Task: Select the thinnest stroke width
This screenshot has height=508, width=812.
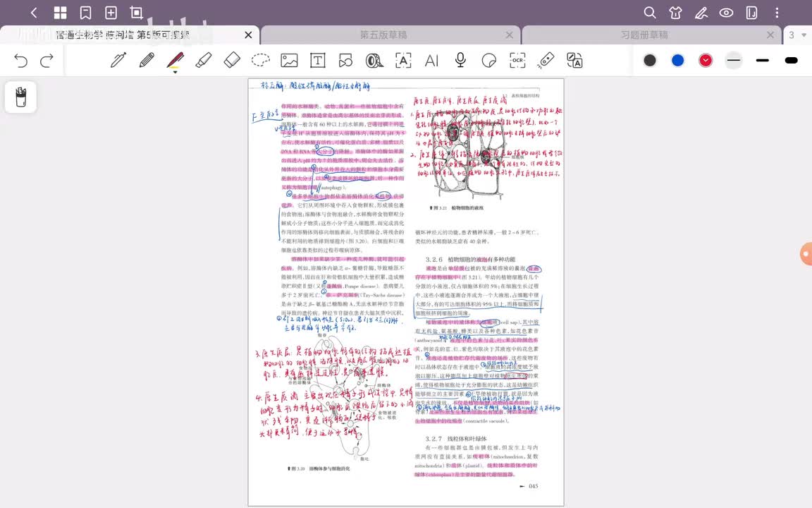Action: click(734, 61)
